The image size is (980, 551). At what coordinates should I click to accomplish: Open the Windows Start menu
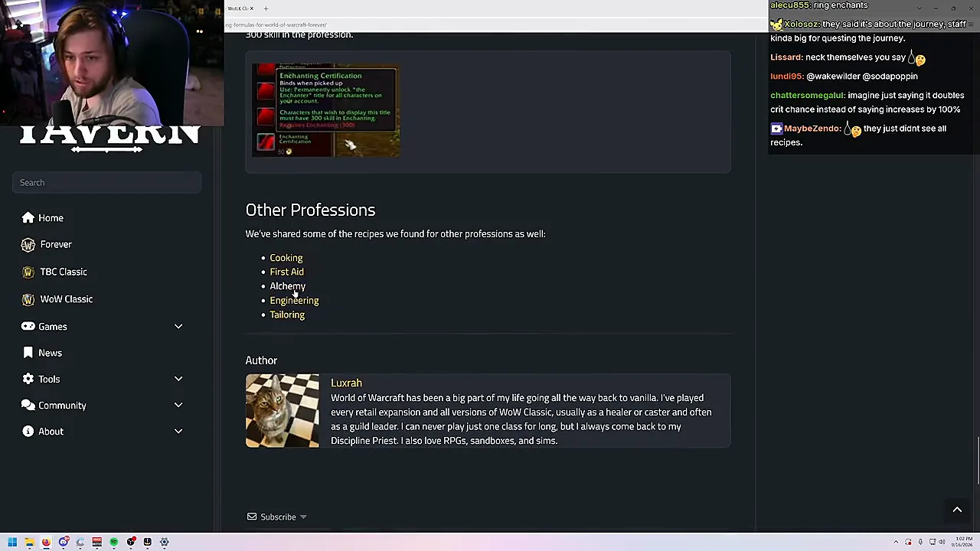(12, 542)
